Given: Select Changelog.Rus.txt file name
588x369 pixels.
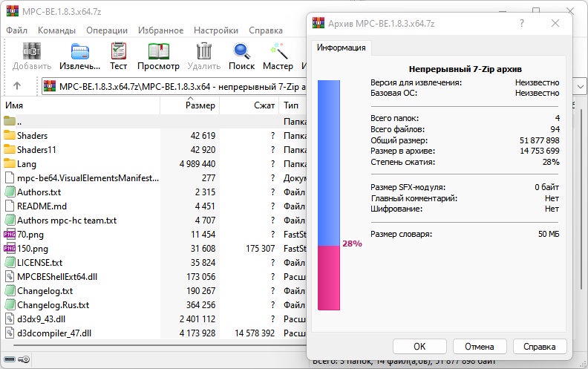Looking at the screenshot, I should tap(53, 305).
